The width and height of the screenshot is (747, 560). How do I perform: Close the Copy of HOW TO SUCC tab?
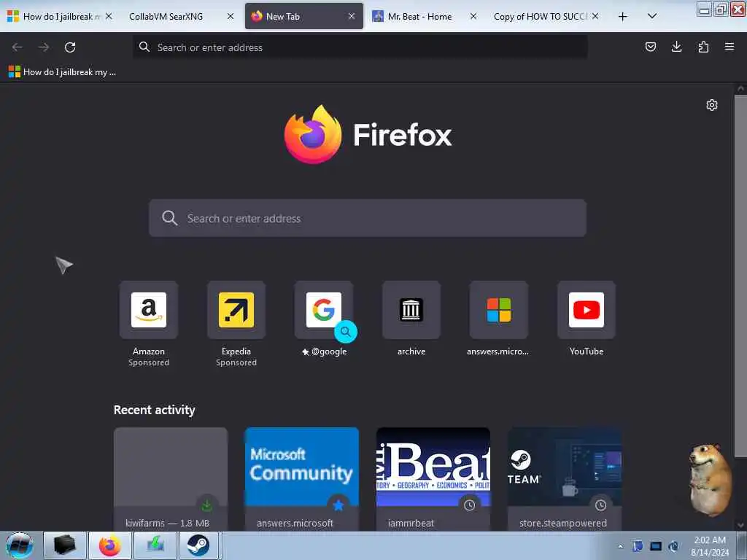coord(595,16)
